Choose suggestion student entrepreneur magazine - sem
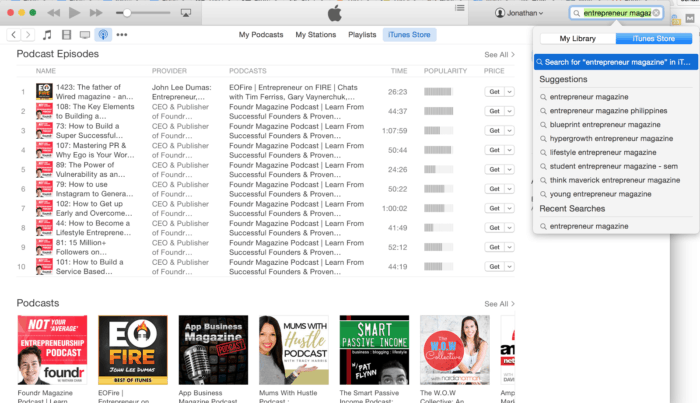Viewport: 700px width, 403px height. coord(613,166)
